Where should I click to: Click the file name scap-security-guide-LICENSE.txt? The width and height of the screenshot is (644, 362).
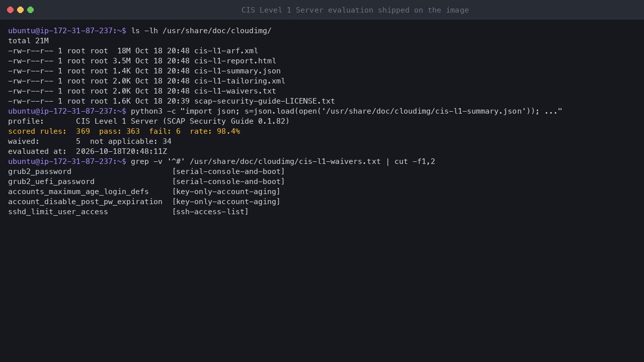[265, 101]
